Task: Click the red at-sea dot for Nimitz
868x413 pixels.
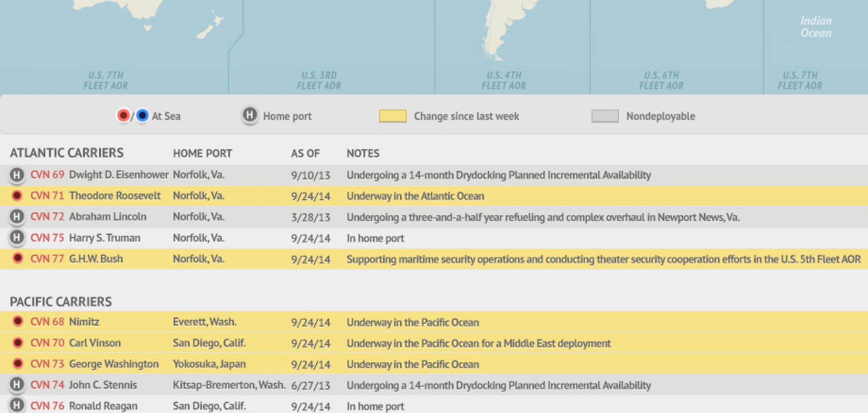Action: point(18,321)
